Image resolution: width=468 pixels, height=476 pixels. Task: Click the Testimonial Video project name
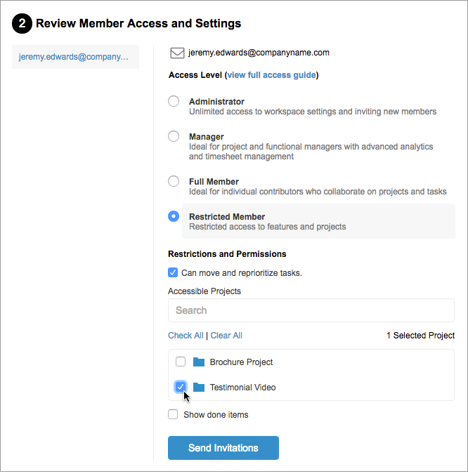(242, 388)
